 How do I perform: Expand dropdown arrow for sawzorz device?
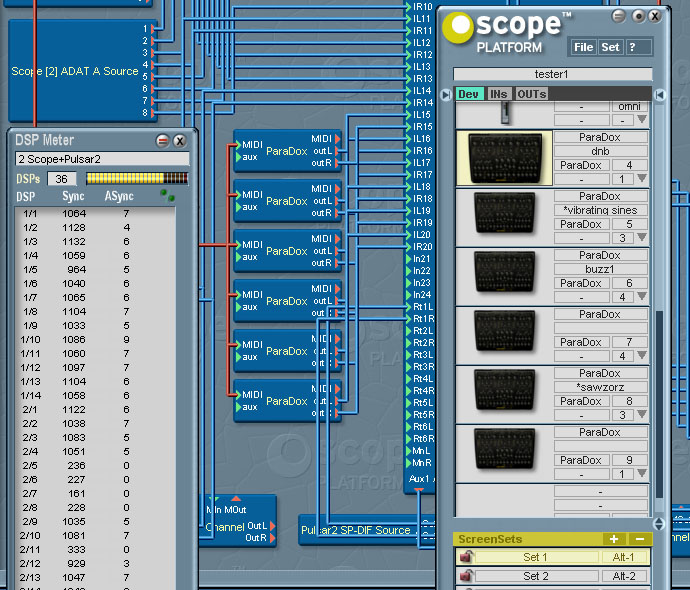pyautogui.click(x=642, y=414)
